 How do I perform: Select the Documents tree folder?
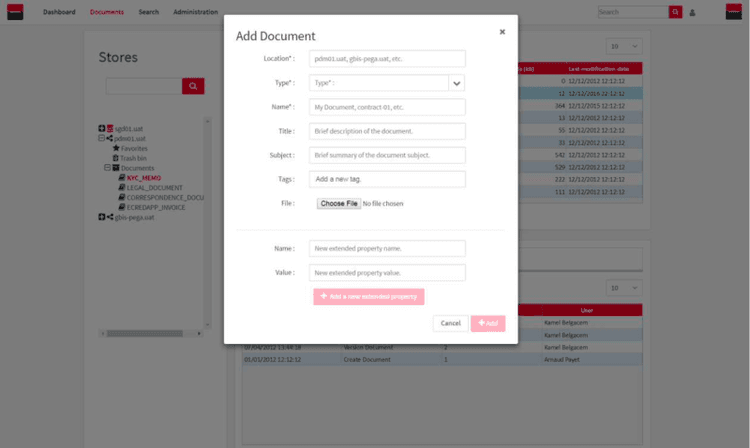tap(137, 168)
